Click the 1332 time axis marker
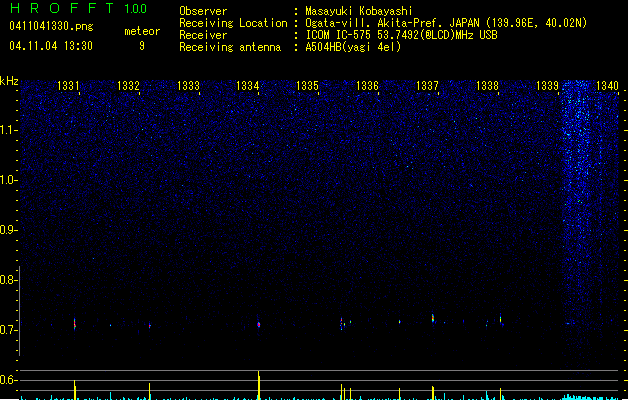 (128, 86)
